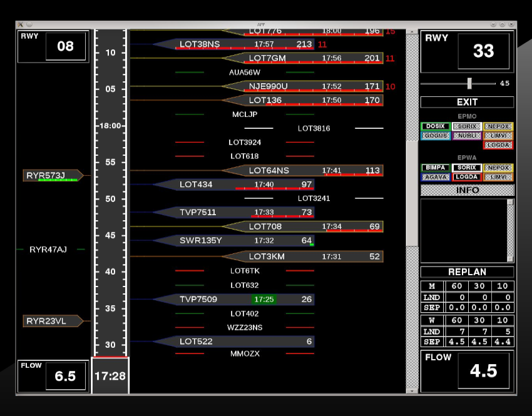Image resolution: width=532 pixels, height=416 pixels.
Task: Click the runway 33 selector box
Action: pos(483,51)
